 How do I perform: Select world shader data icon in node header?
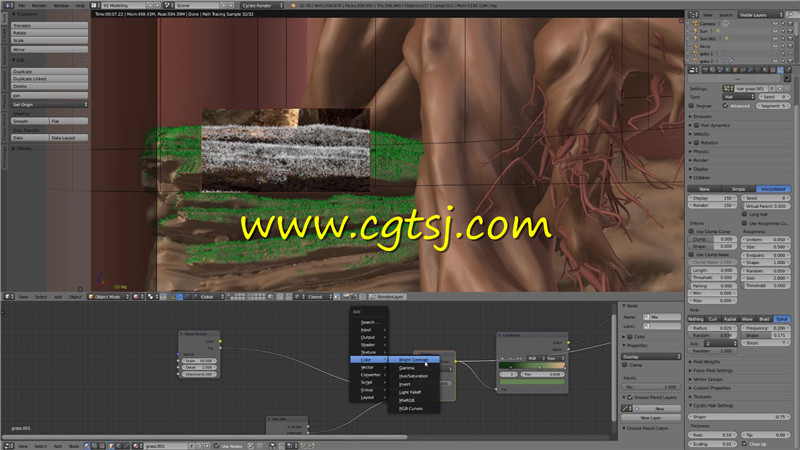click(119, 446)
